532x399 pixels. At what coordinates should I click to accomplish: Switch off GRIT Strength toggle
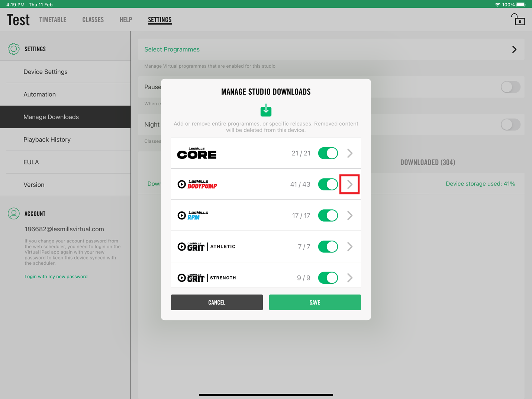[328, 278]
